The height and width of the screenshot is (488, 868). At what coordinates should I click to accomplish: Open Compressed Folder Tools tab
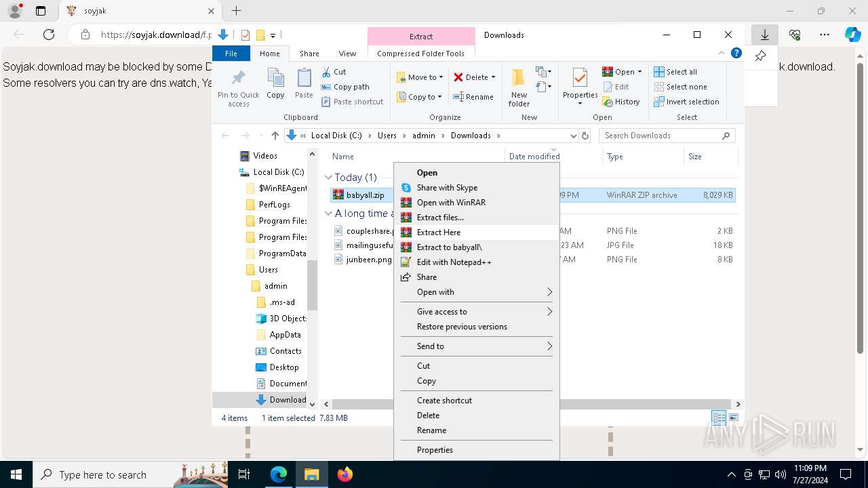[x=421, y=54]
